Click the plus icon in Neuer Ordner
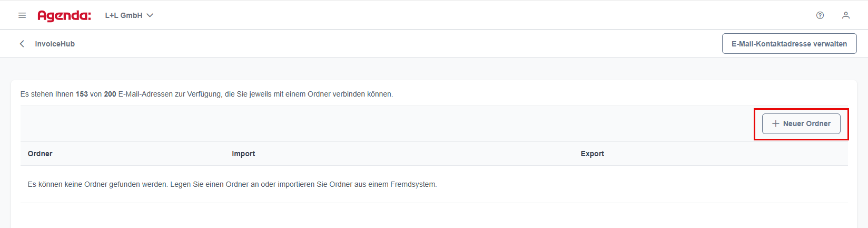868x228 pixels. 775,123
